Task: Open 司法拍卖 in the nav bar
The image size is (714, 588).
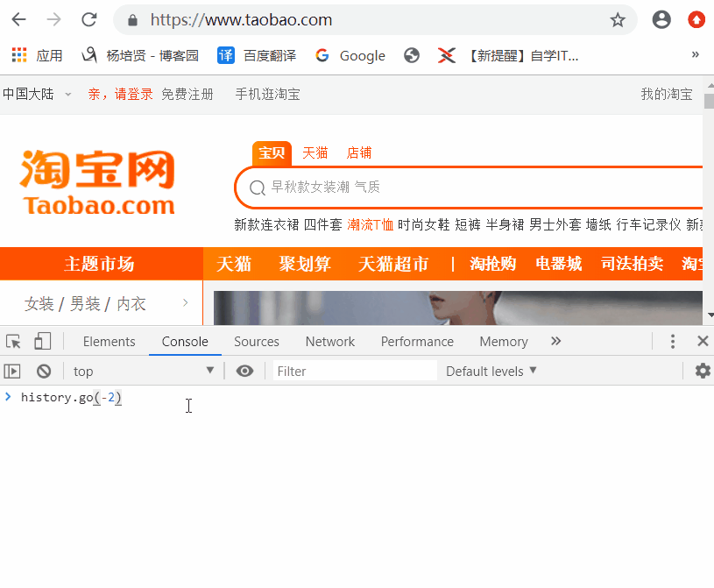Action: point(632,264)
